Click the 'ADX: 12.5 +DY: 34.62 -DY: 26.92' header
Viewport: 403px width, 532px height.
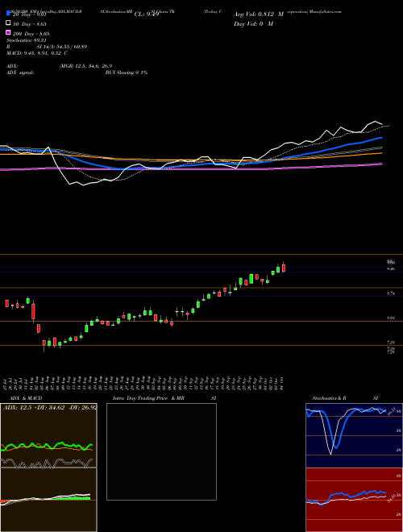[50, 407]
